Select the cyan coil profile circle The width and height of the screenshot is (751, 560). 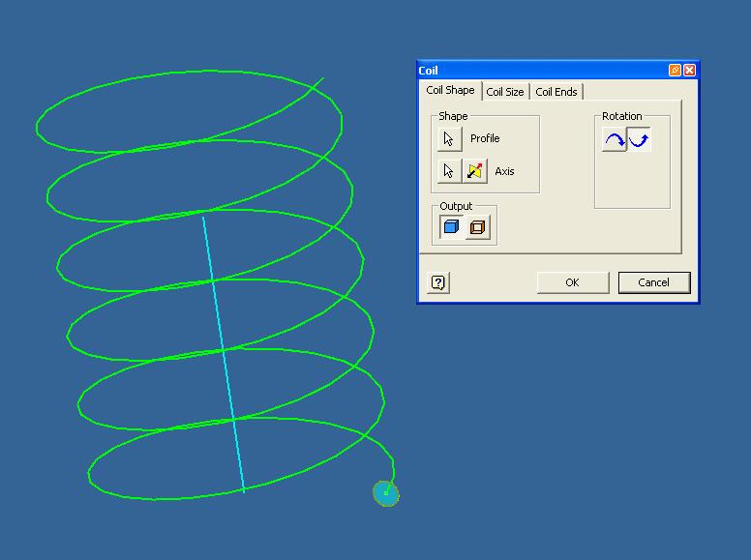386,493
